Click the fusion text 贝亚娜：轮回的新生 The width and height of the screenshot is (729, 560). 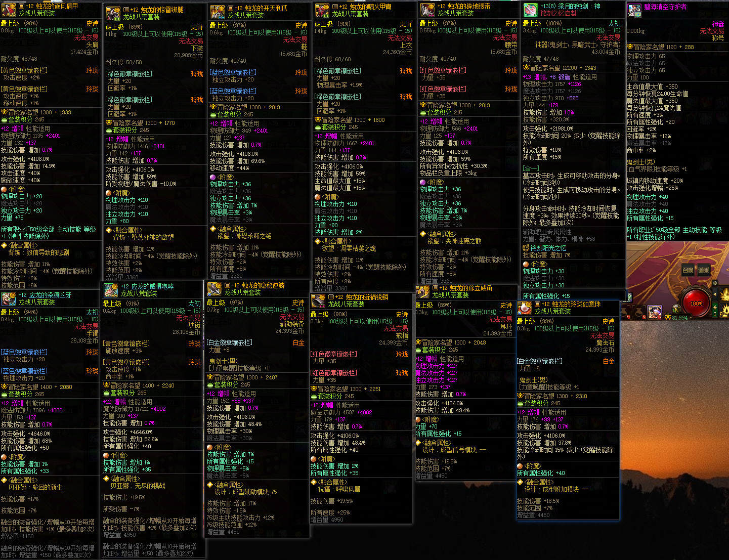(35, 487)
